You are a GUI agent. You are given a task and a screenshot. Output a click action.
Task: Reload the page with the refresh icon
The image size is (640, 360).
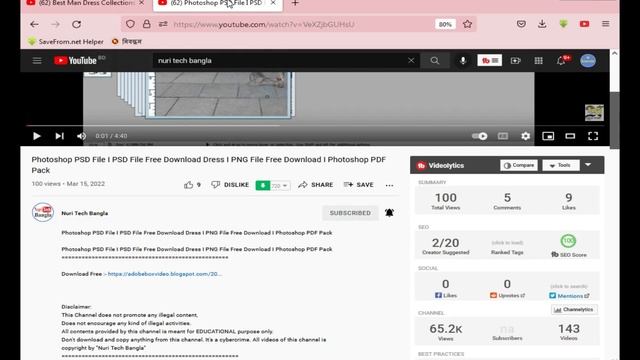click(x=76, y=24)
